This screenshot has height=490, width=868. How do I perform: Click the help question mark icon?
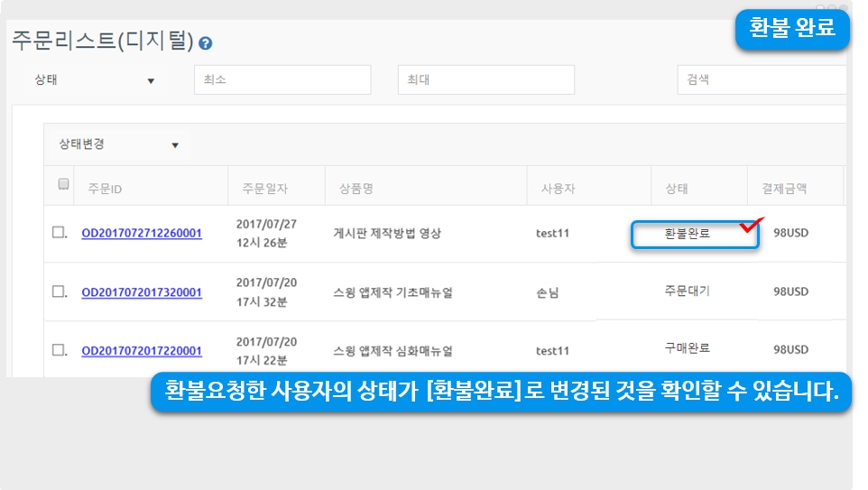tap(206, 43)
